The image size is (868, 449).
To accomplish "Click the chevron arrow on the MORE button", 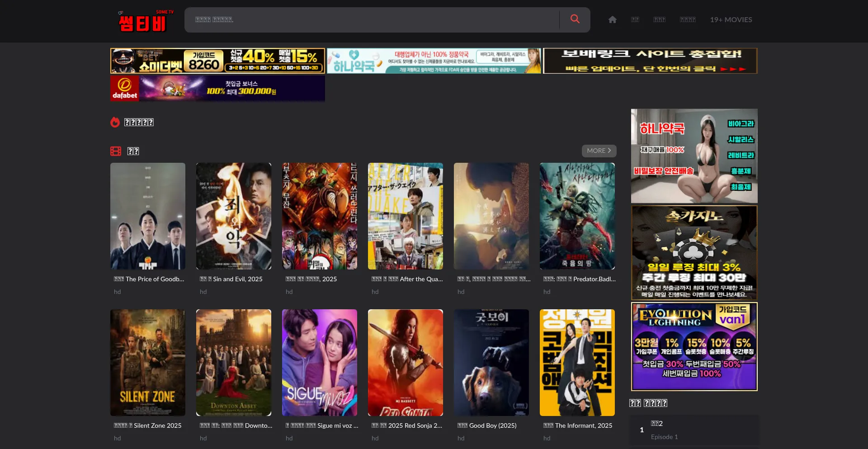I will tap(609, 151).
